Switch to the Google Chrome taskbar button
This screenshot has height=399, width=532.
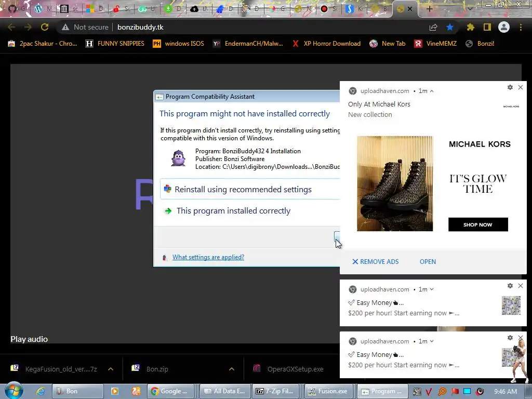(170, 391)
